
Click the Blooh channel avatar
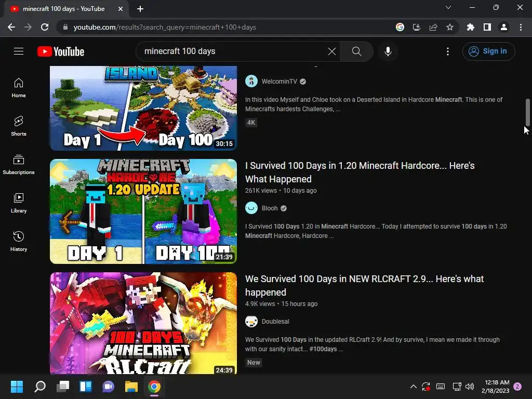pyautogui.click(x=251, y=208)
